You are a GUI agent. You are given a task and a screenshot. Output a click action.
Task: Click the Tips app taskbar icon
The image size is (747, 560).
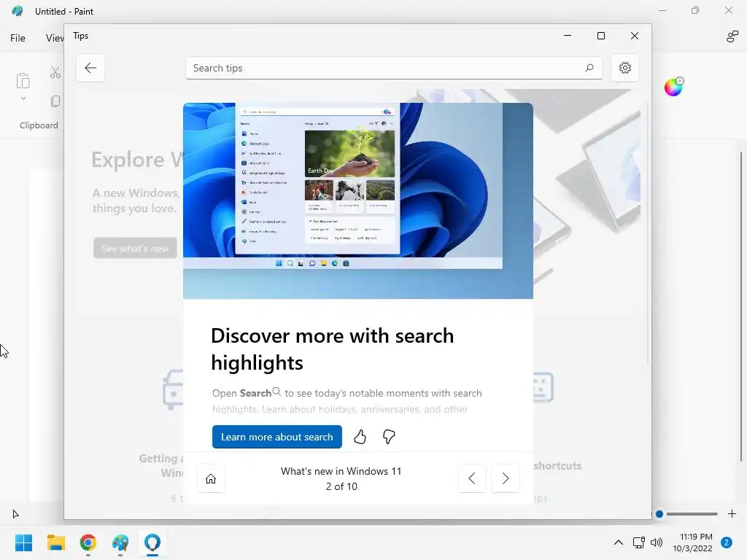[152, 542]
